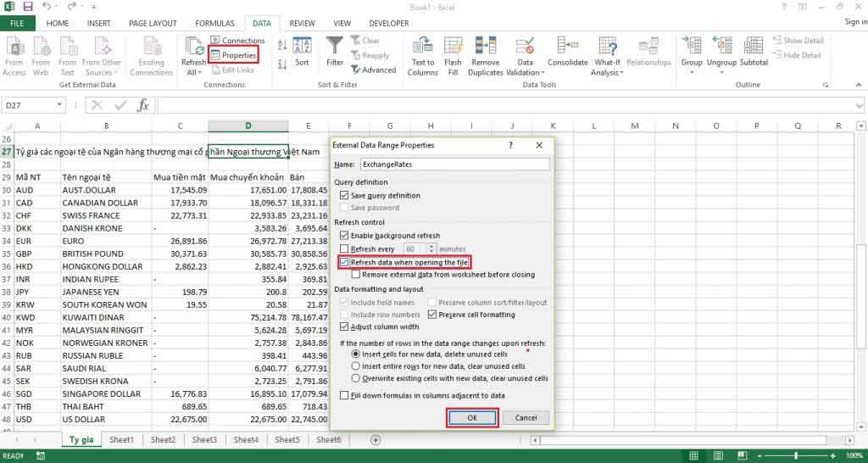Open the Sheet3 worksheet tab
Viewport: 868px width, 463px height.
coord(204,440)
